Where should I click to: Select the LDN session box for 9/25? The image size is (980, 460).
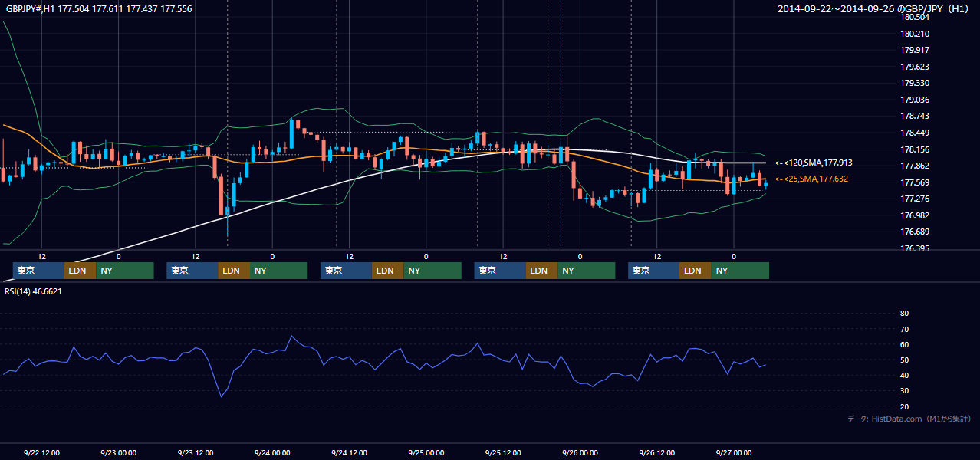[542, 271]
